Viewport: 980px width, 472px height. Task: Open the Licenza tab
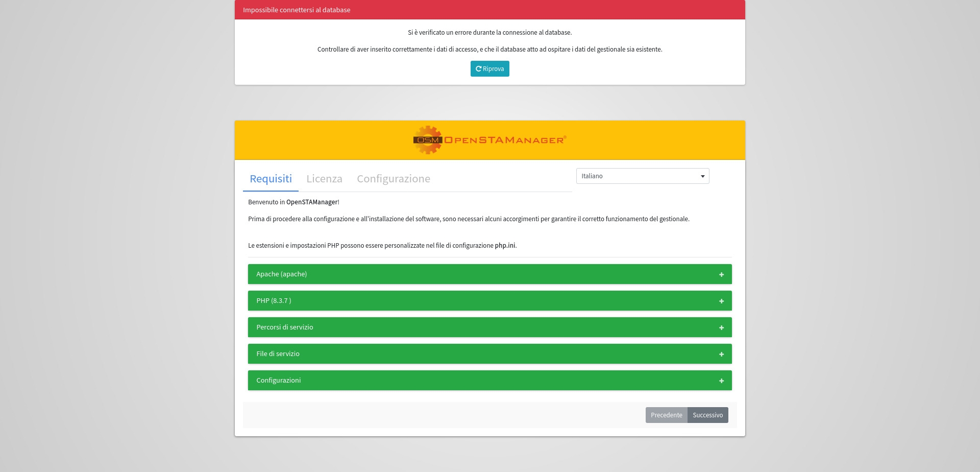pyautogui.click(x=324, y=179)
